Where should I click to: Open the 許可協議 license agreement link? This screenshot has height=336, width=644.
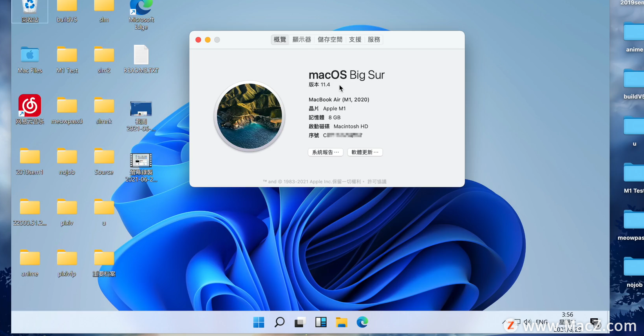[377, 182]
